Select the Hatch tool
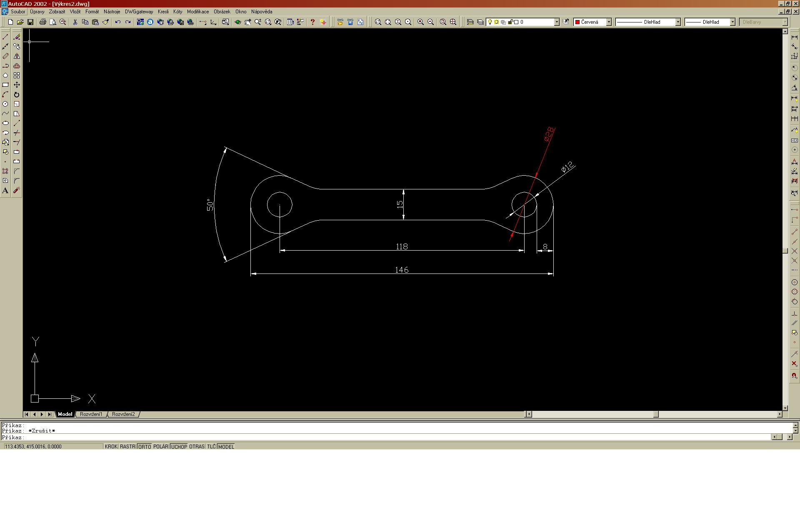 pos(5,171)
